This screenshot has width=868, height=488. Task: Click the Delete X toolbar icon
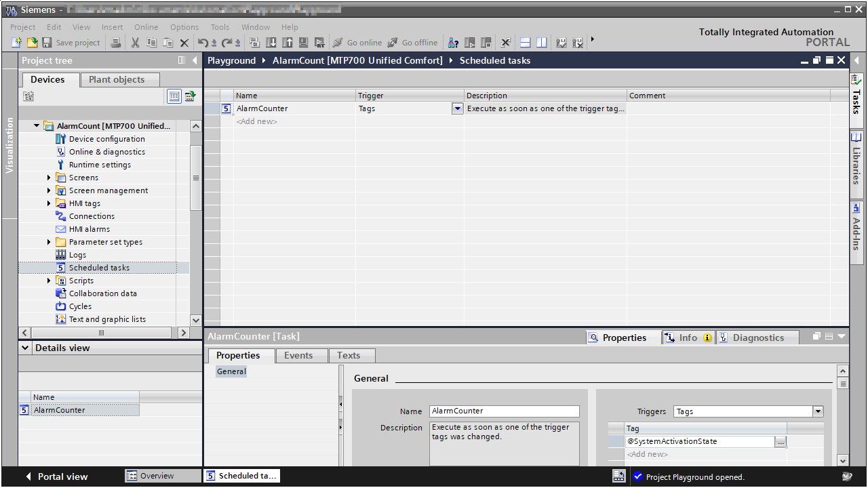click(184, 43)
